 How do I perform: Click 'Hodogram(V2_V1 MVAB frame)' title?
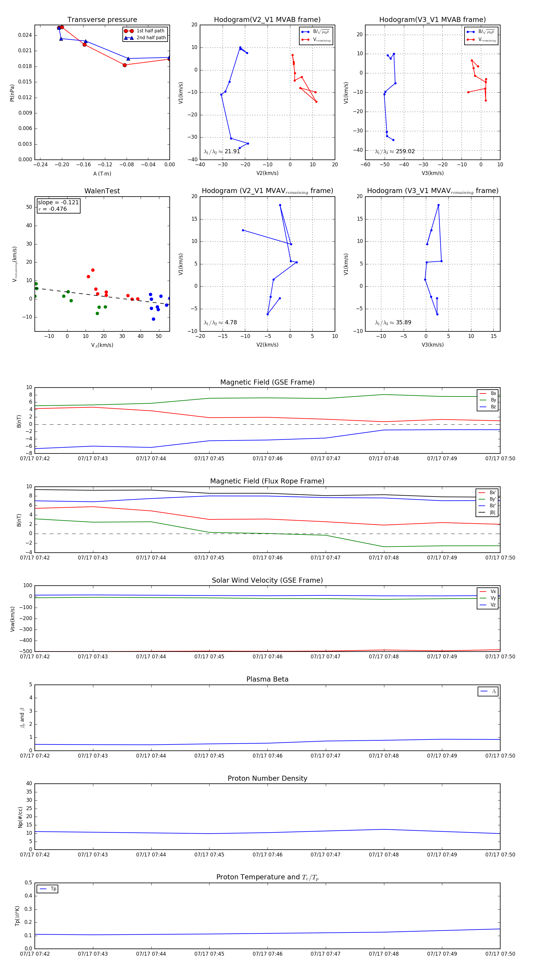click(267, 20)
